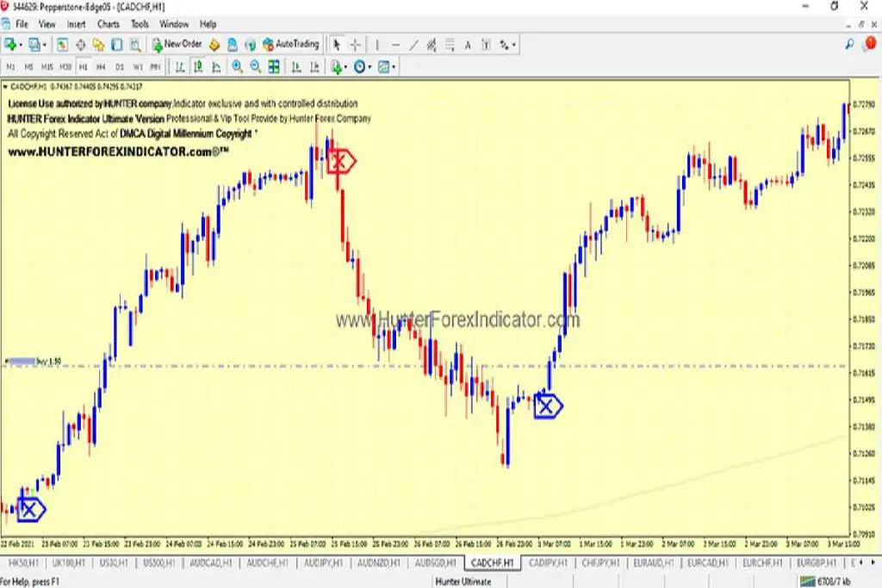Select the Crosshair tool
This screenshot has height=588, width=882.
point(356,45)
